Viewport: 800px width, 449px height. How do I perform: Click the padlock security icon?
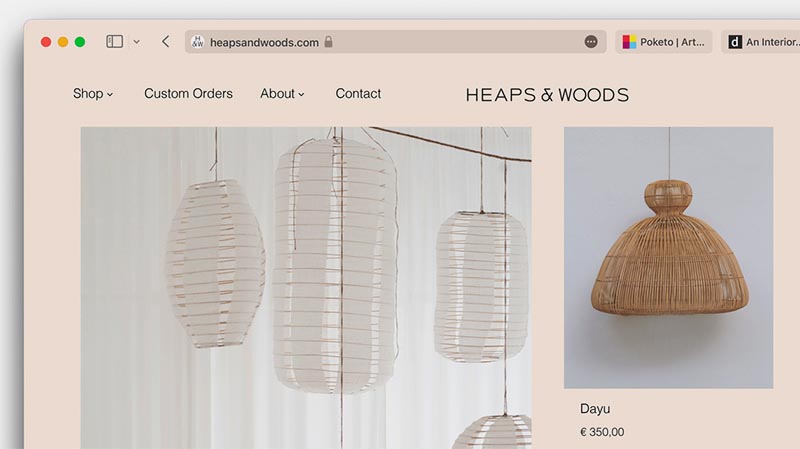[x=329, y=42]
